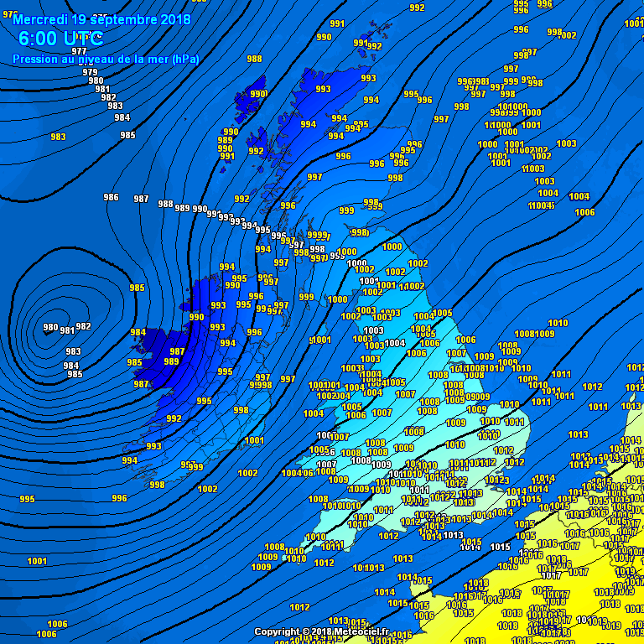The width and height of the screenshot is (644, 644).
Task: Click the 1001 label in the bottom-left ocean
Action: [37, 561]
